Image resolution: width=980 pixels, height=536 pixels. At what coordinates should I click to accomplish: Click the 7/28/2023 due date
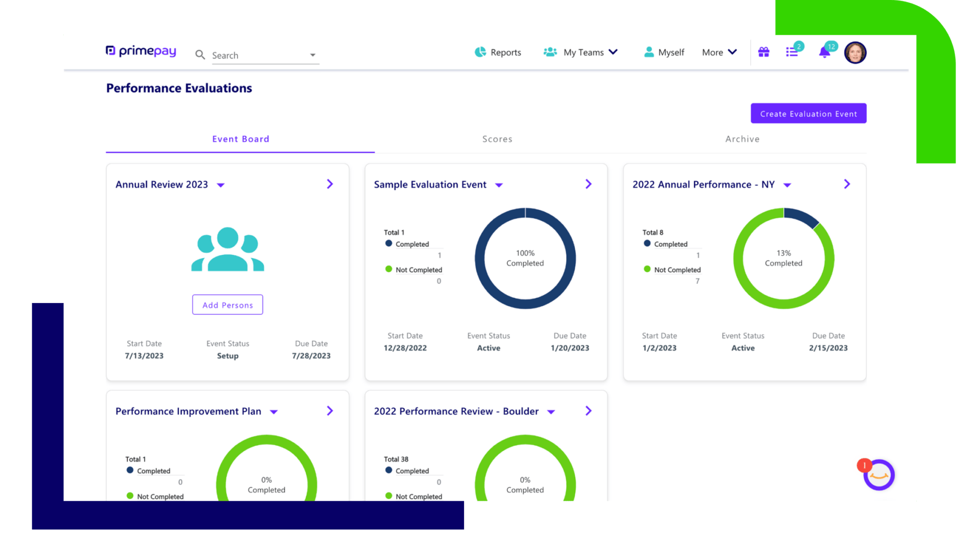[x=311, y=356]
